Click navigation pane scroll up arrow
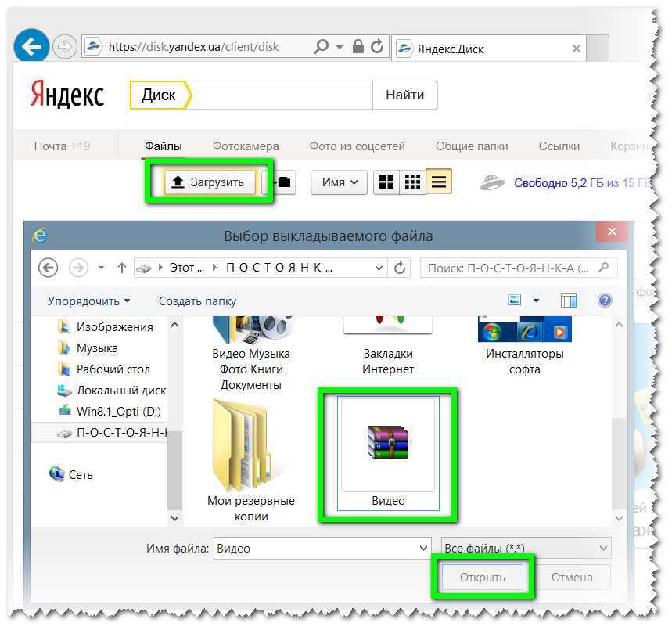The image size is (672, 630). pos(174,325)
